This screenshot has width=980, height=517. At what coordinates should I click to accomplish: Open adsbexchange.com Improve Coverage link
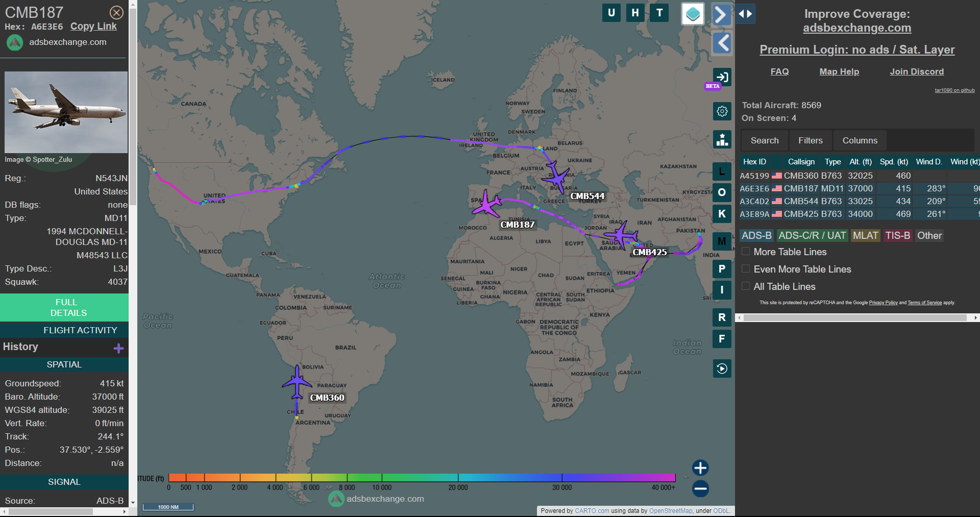click(857, 28)
